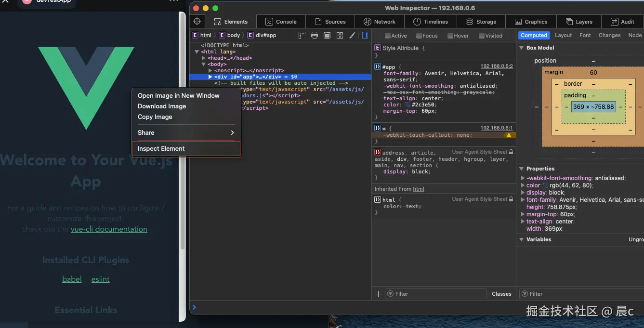Check the Hover pseudo-class checkbox

[x=450, y=36]
